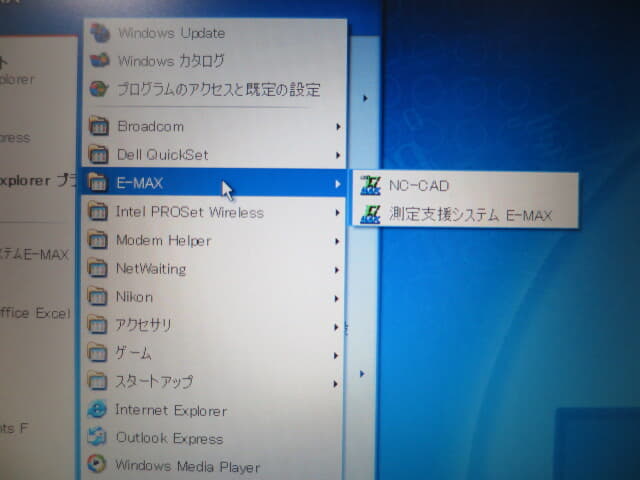
Task: Expand the Broadcom submenu arrow
Action: click(x=338, y=127)
